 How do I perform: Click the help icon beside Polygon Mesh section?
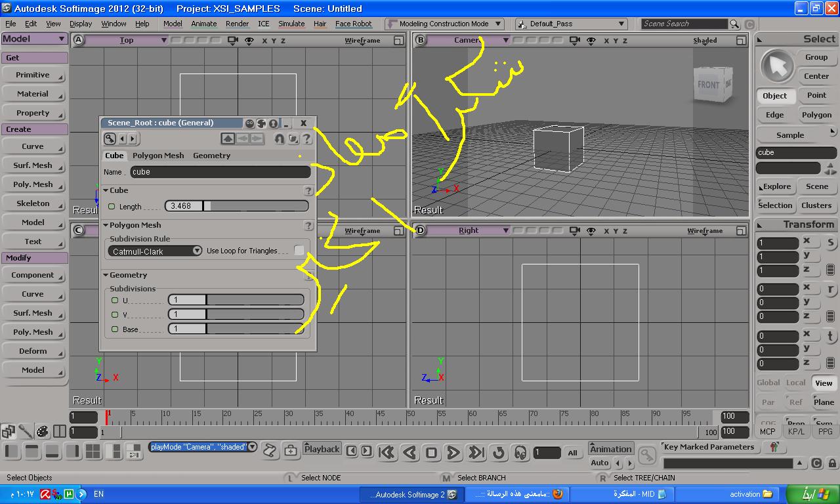pyautogui.click(x=308, y=225)
